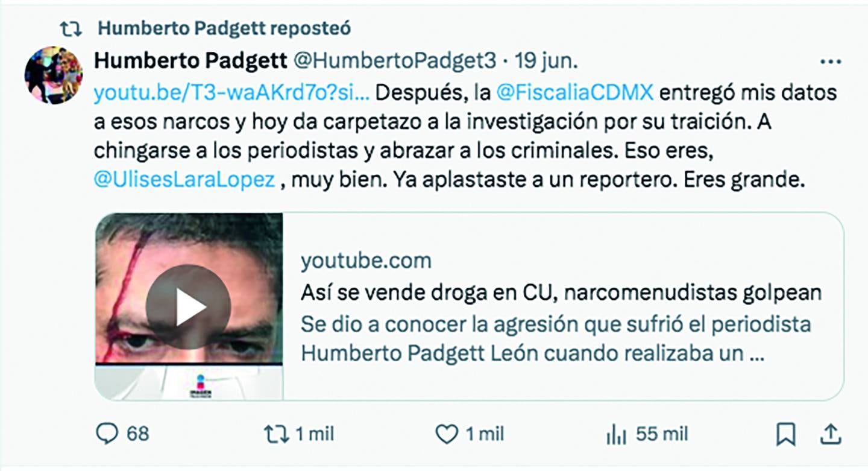
Task: Visit the @FiscaliaCDMX mention
Action: 574,92
